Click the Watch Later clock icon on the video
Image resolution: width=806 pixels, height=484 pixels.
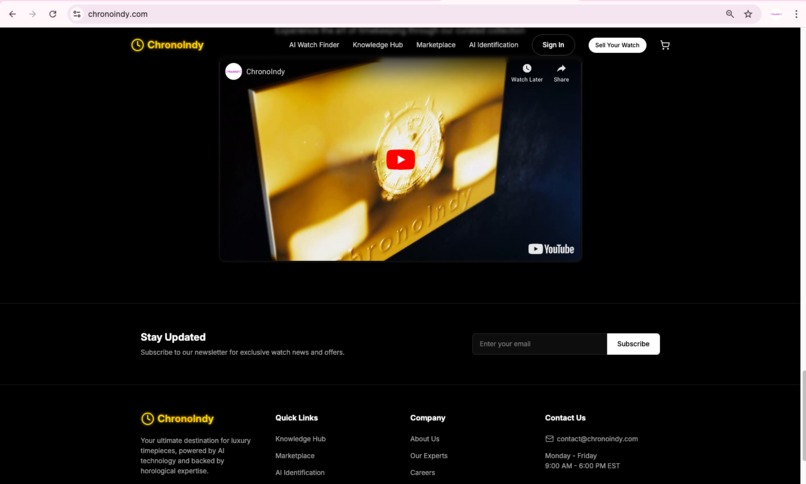click(x=527, y=68)
